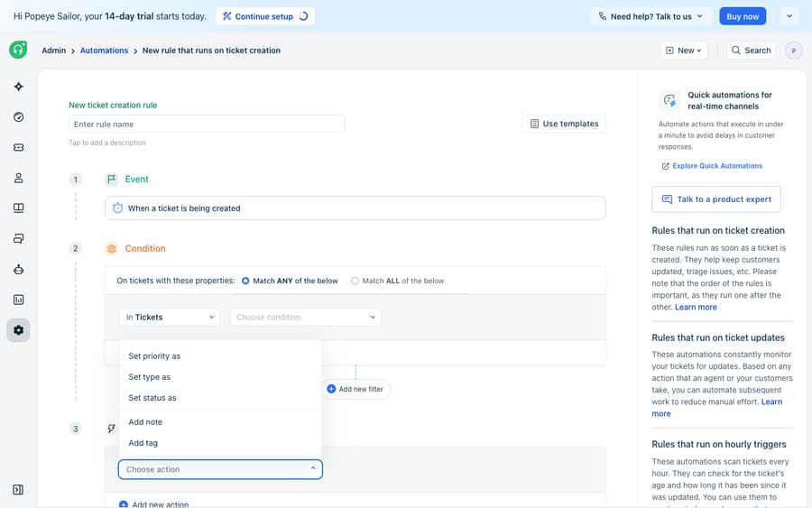812x508 pixels.
Task: Click the plus icon for Add new action
Action: pos(124,504)
